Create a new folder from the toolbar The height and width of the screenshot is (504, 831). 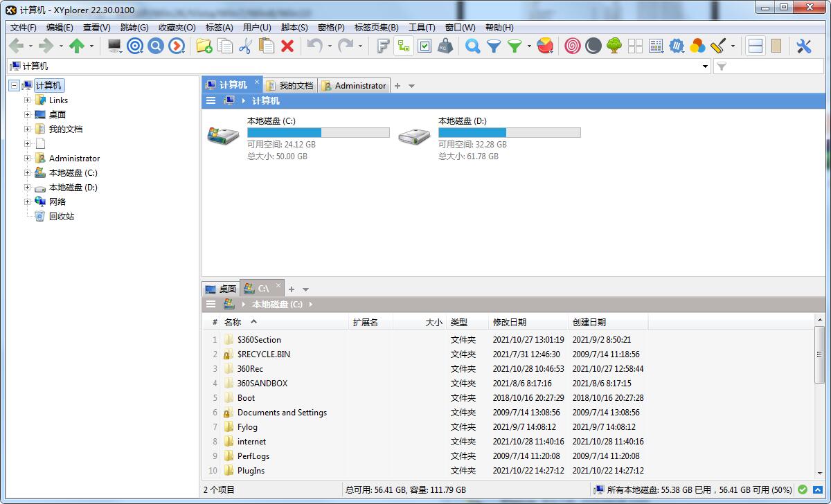pyautogui.click(x=204, y=46)
